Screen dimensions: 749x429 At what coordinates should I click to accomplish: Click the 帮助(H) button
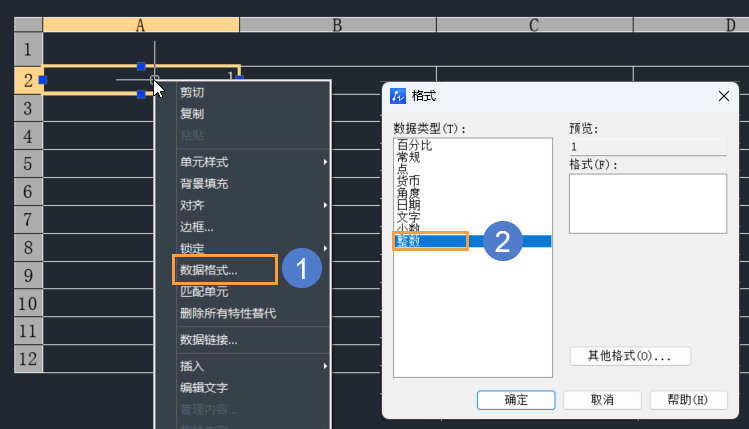coord(688,400)
